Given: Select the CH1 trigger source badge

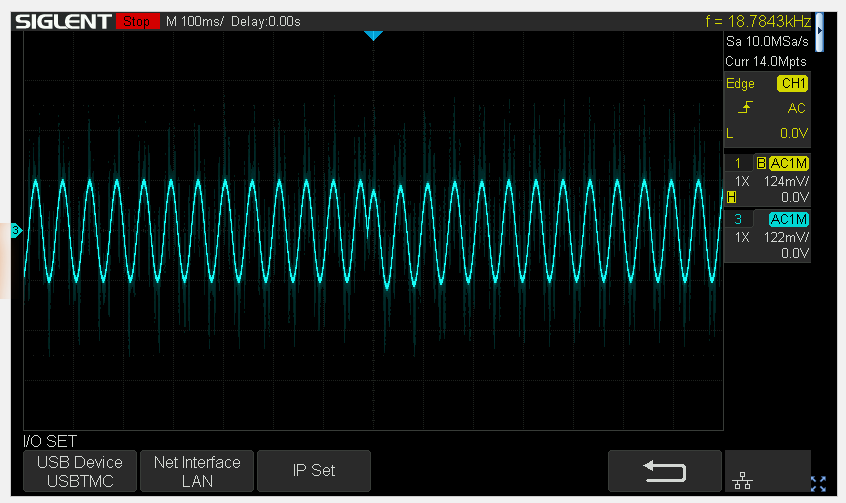Looking at the screenshot, I should tap(793, 84).
